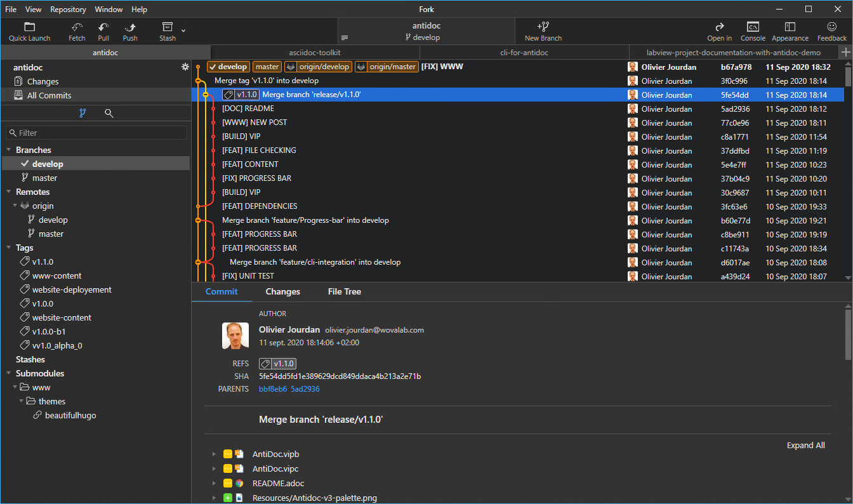Viewport: 853px width, 504px height.
Task: Open the File Tree tab
Action: tap(345, 292)
